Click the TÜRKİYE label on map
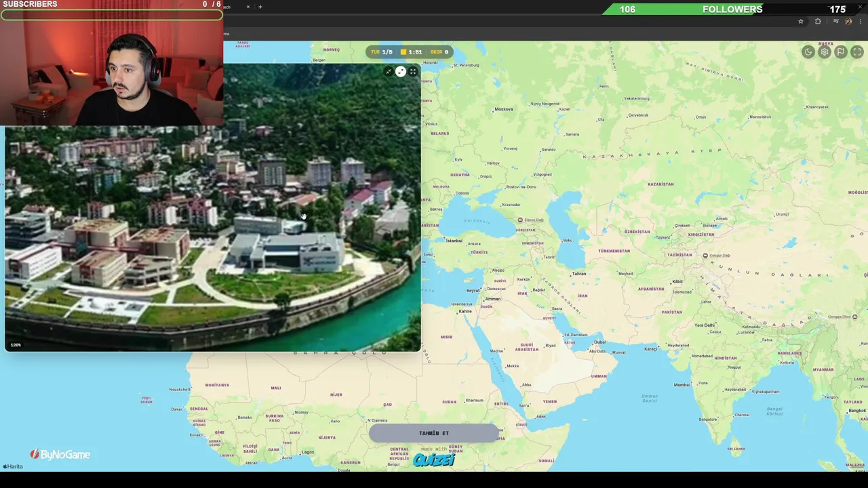 [479, 252]
